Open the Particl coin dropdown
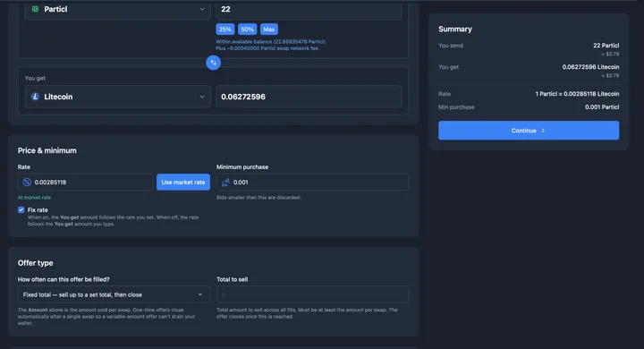The width and height of the screenshot is (644, 349). 118,9
